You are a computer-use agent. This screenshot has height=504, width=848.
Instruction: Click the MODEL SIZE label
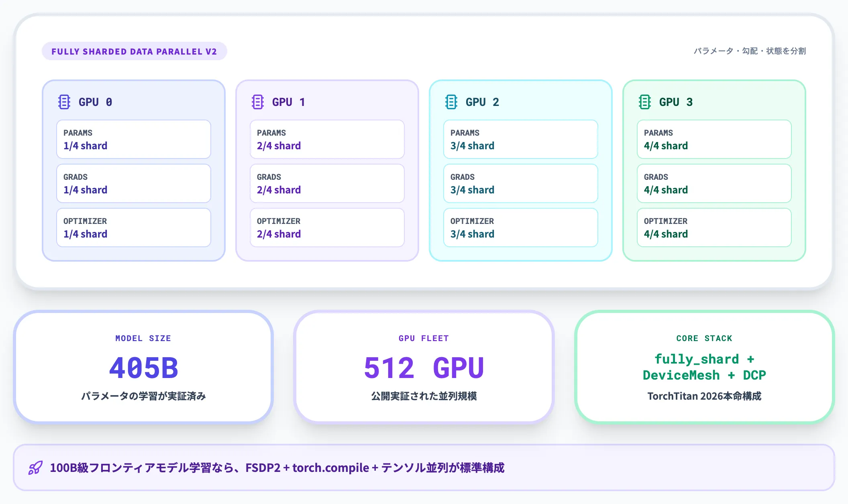143,338
